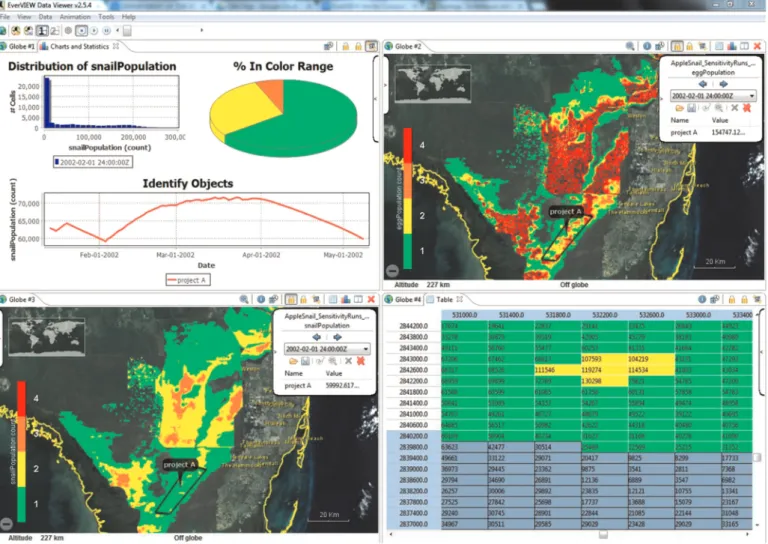Open the Data menu
Screen dimensions: 768x544
click(x=45, y=17)
